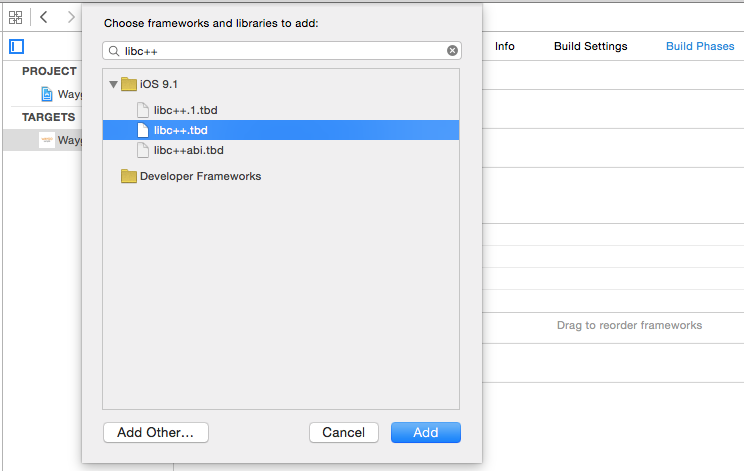Go back with the left chevron
Image resolution: width=744 pixels, height=471 pixels.
[44, 17]
